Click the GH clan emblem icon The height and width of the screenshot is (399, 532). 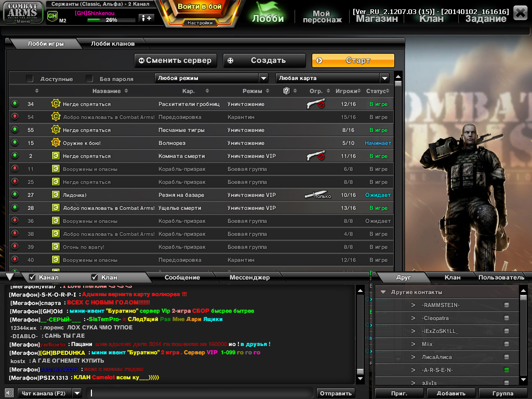coord(52,16)
